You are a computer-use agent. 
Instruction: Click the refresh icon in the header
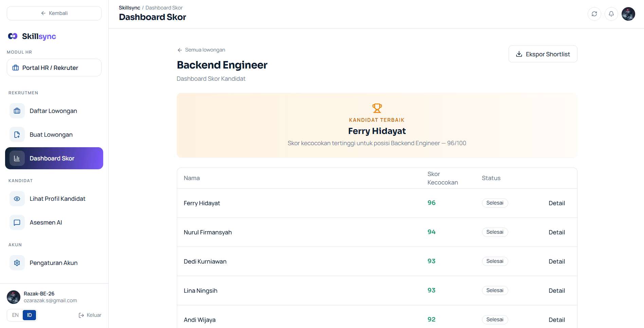point(594,14)
